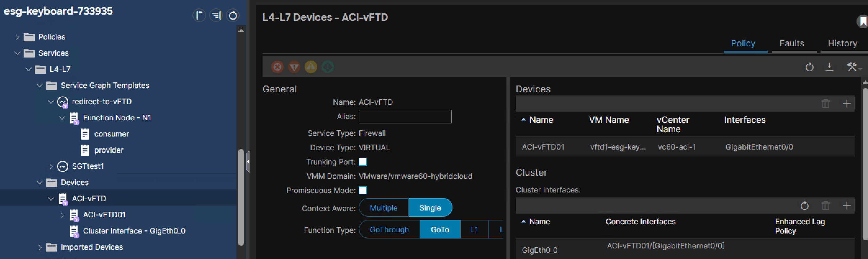The image size is (868, 259).
Task: Click the consumer connector document icon
Action: coord(85,134)
